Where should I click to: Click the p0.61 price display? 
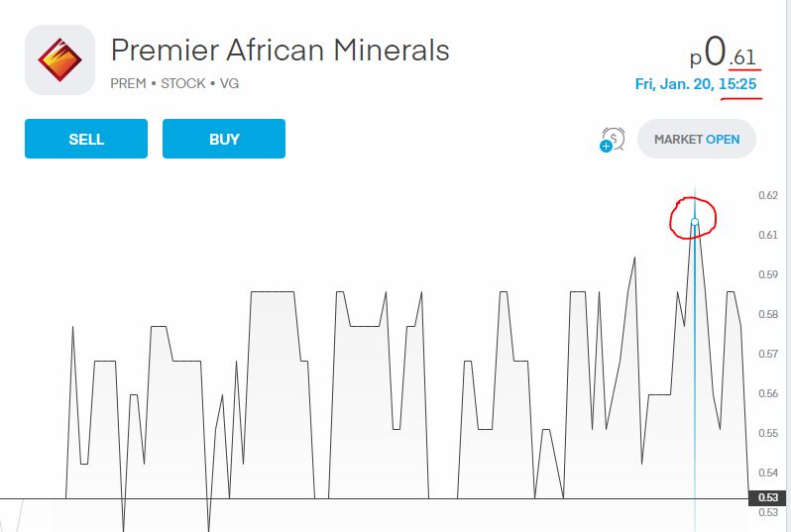tap(723, 53)
